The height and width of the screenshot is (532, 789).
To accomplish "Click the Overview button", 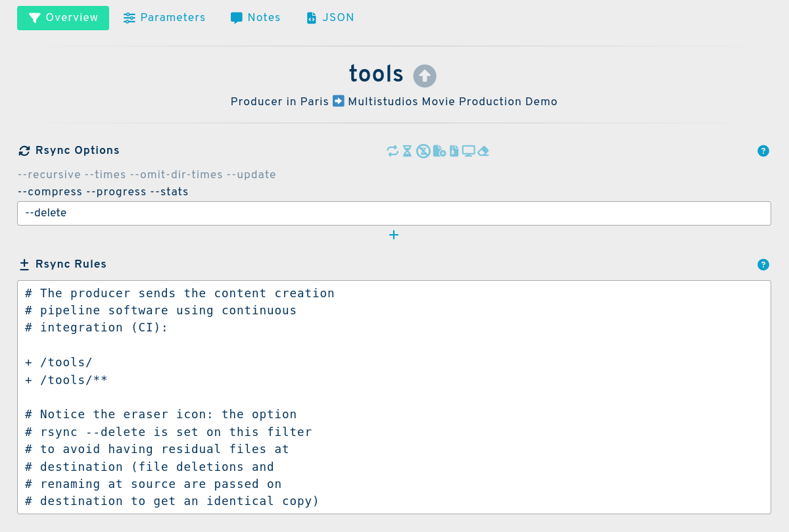I will (x=63, y=18).
